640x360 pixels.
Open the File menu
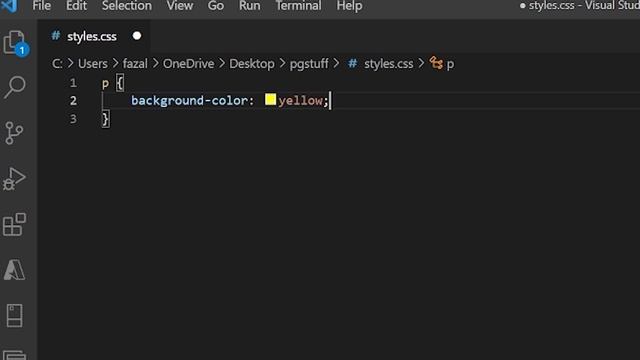(x=42, y=6)
